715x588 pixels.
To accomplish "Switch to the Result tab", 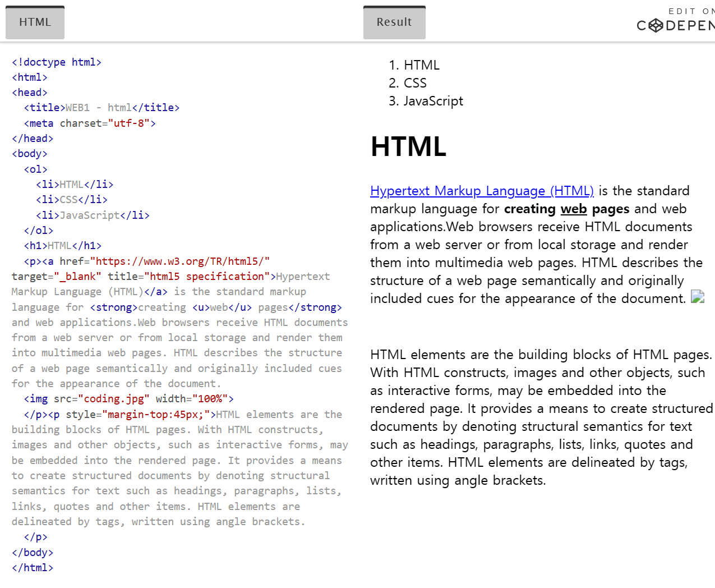I will (x=394, y=22).
